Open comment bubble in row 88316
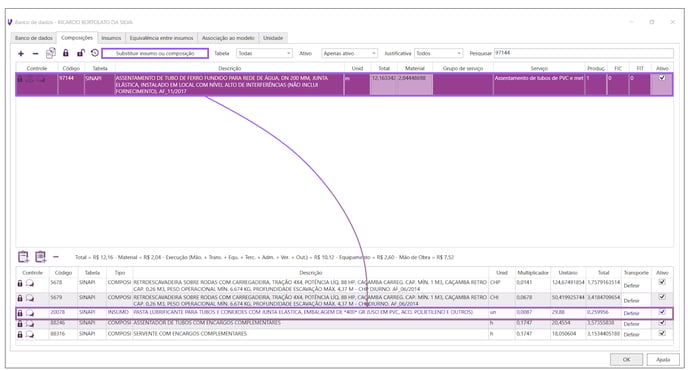 click(30, 334)
